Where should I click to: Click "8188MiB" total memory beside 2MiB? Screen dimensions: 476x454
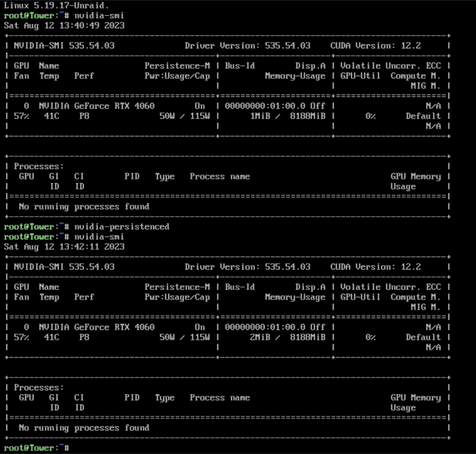tap(307, 337)
